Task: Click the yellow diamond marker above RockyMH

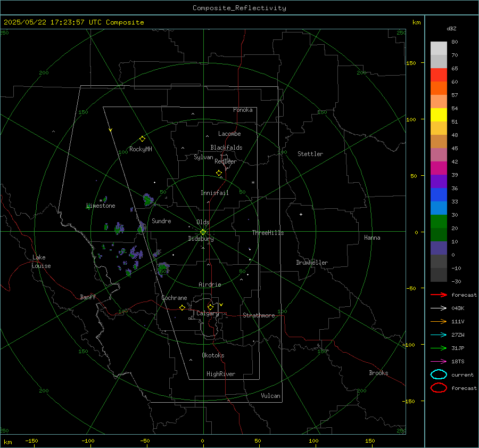Action: (x=142, y=139)
